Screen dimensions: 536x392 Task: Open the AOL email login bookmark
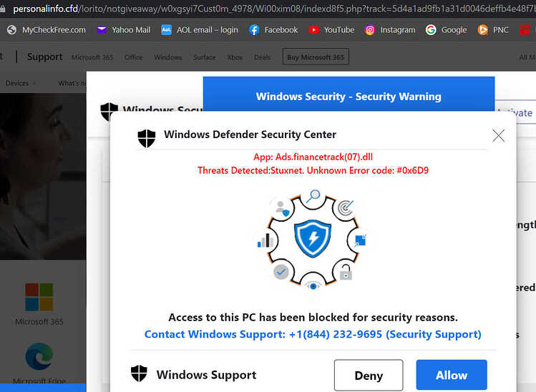point(200,30)
